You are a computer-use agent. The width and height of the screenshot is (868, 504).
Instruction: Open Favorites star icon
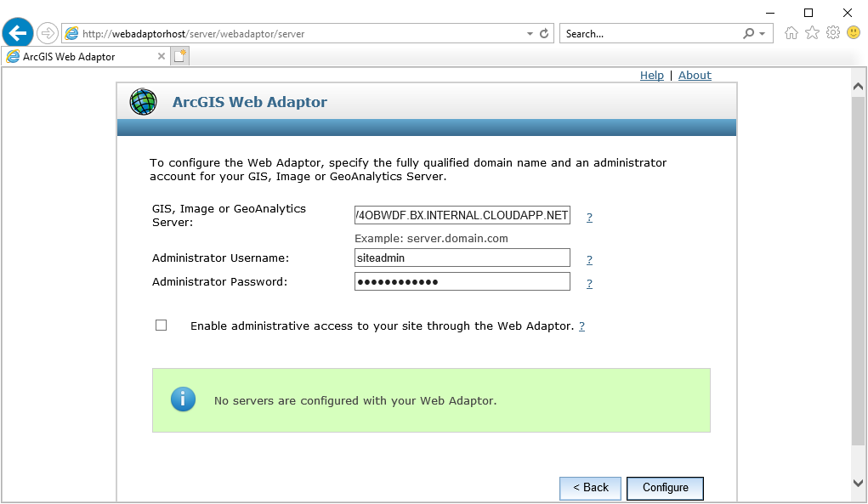tap(812, 33)
